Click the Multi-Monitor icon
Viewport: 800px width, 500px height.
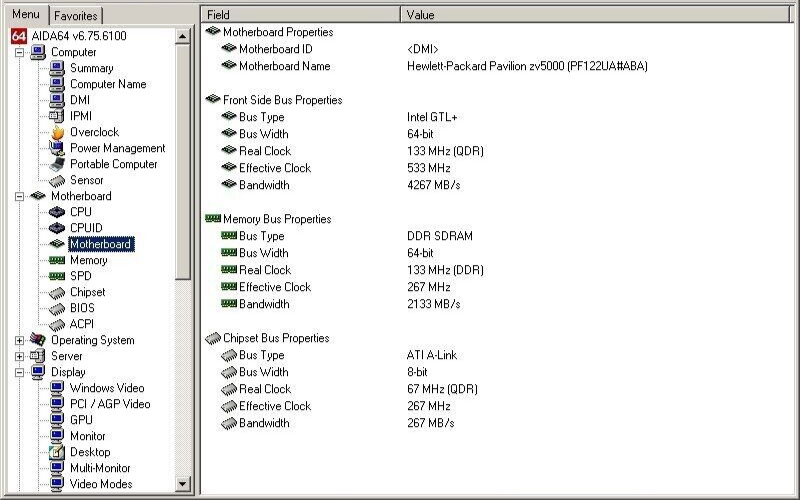[57, 468]
